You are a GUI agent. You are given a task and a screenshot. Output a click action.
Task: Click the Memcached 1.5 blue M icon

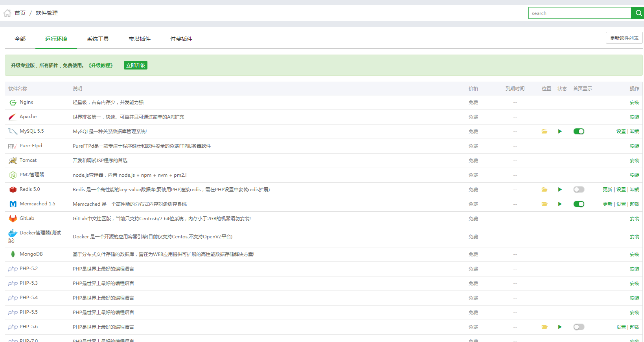[x=13, y=204]
